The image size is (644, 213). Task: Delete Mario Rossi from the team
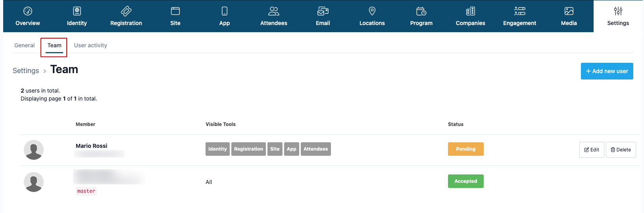[621, 150]
